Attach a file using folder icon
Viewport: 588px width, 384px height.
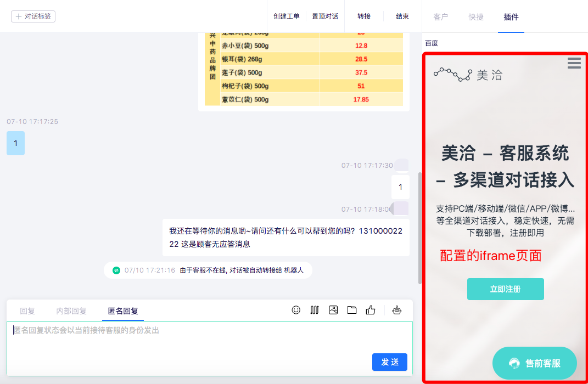pos(352,310)
